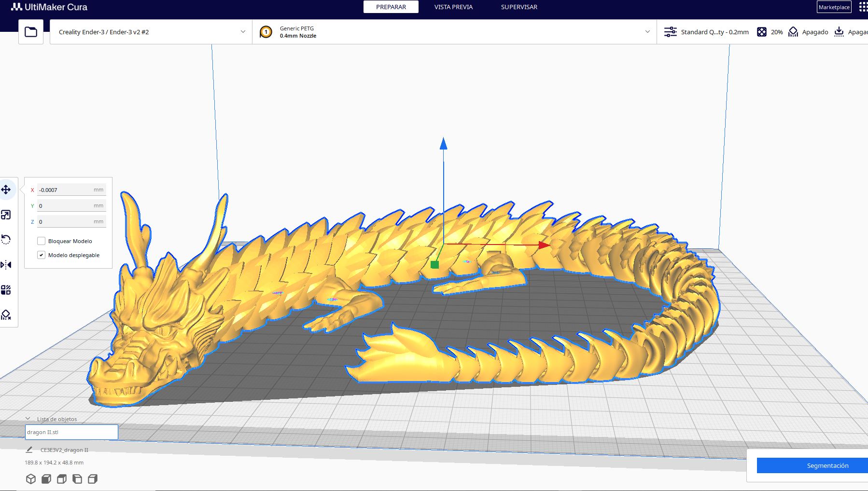This screenshot has height=491, width=868.
Task: Click the Y position input field
Action: coord(71,205)
